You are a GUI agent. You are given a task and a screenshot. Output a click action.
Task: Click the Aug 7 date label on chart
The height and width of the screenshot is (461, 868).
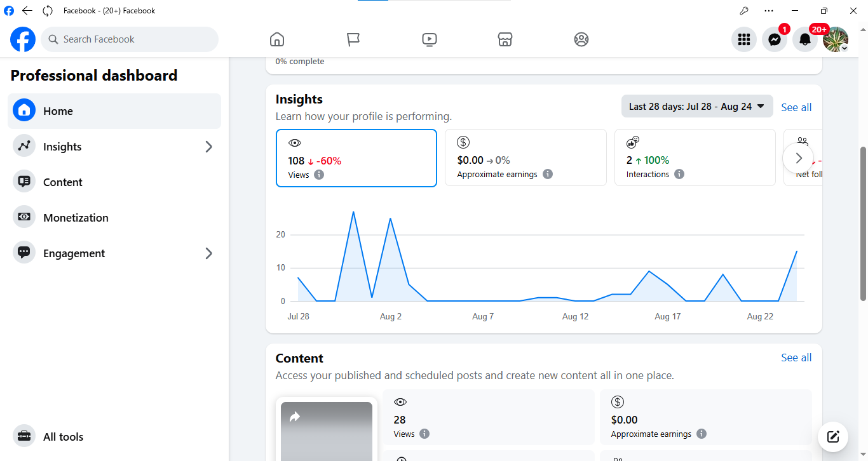(483, 316)
